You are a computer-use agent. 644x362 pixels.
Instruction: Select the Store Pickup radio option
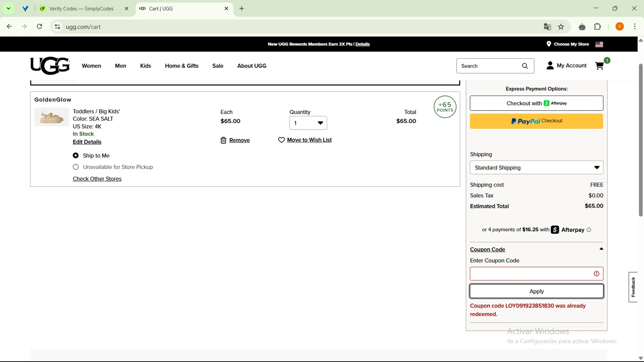tap(76, 167)
